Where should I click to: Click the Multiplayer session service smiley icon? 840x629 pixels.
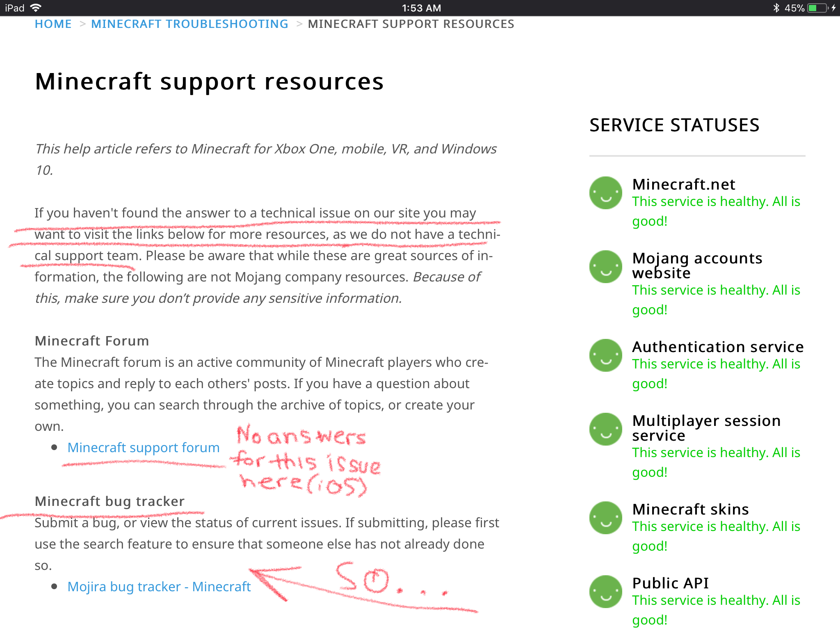pyautogui.click(x=605, y=429)
